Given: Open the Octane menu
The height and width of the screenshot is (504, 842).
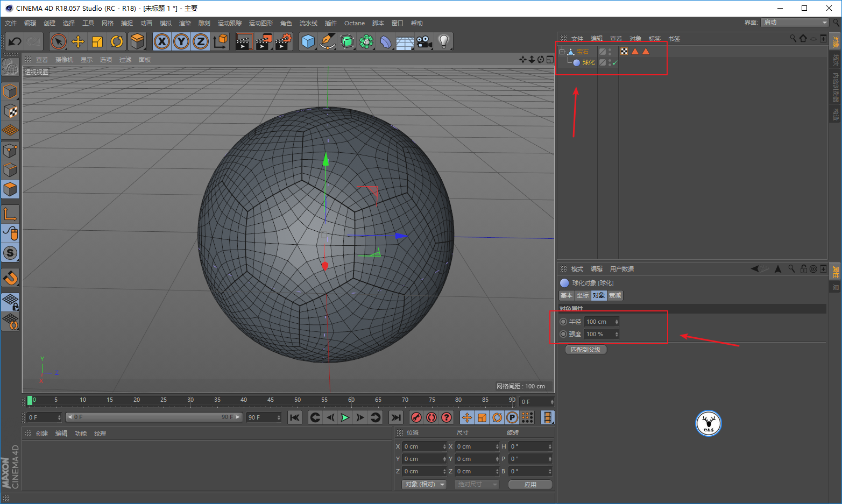Looking at the screenshot, I should tap(355, 23).
